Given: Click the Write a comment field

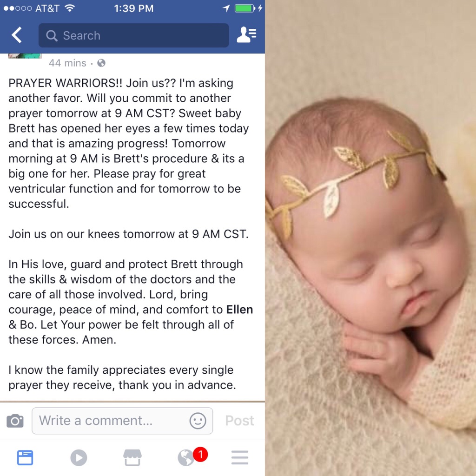Looking at the screenshot, I should [x=122, y=421].
